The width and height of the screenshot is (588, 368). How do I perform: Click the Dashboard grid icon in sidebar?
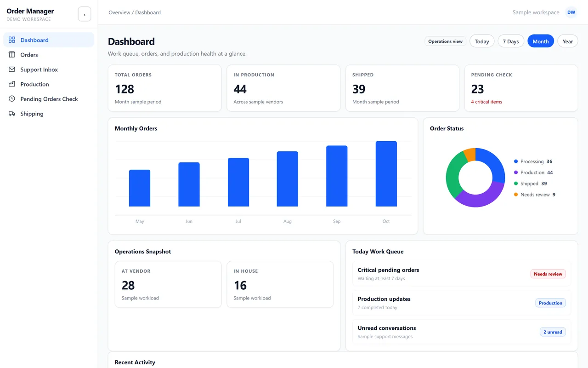coord(12,40)
